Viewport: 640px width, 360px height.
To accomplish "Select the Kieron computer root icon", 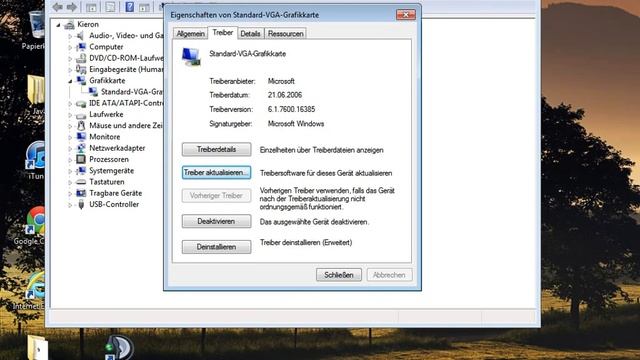I will [x=70, y=24].
